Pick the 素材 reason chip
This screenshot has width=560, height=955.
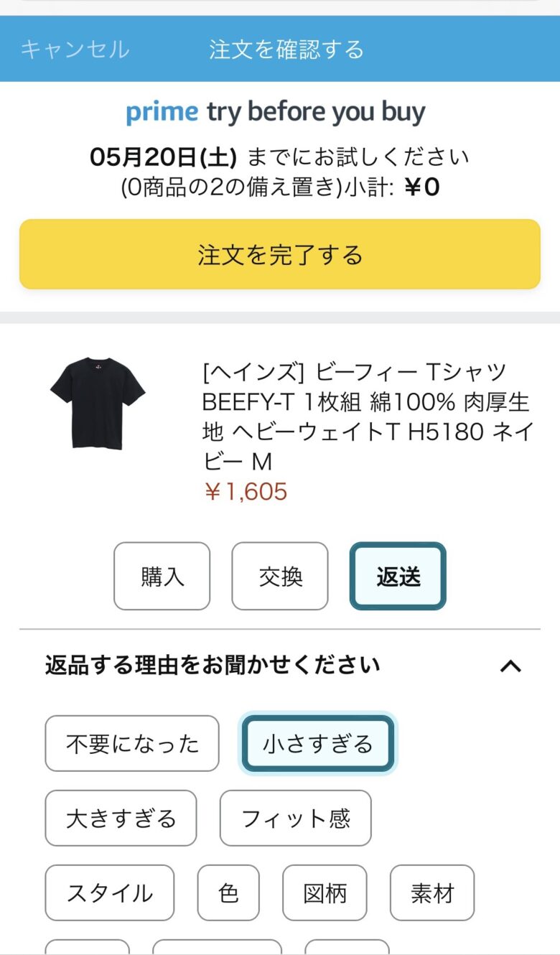(x=432, y=893)
